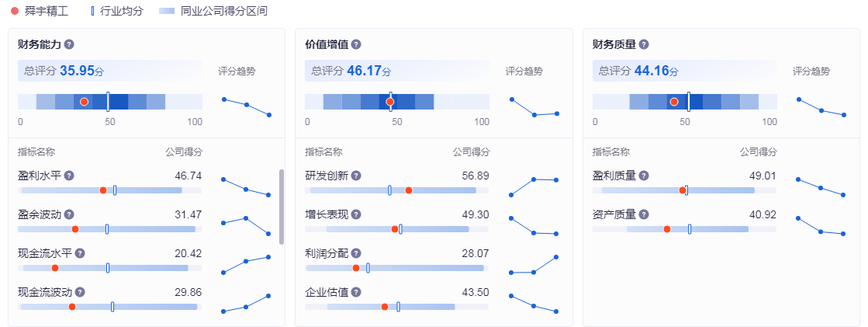
Task: Click red dot on 增长表现 score bar
Action: pos(395,229)
